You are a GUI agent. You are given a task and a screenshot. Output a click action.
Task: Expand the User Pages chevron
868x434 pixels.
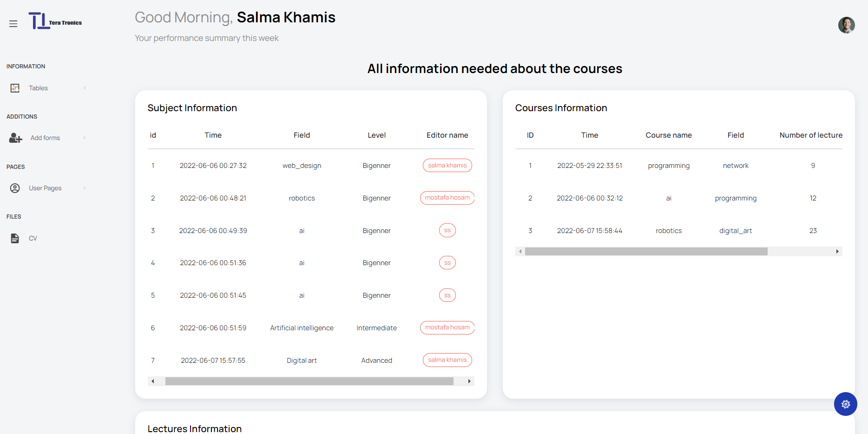85,188
